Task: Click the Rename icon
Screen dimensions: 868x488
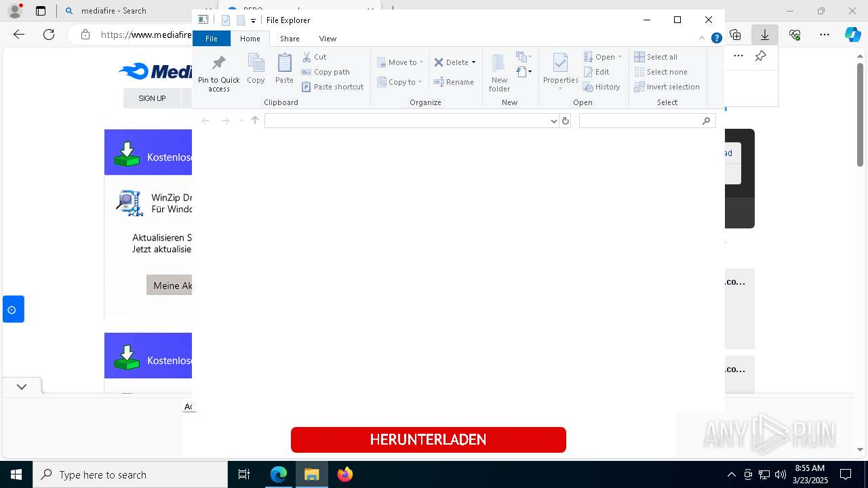Action: point(439,82)
